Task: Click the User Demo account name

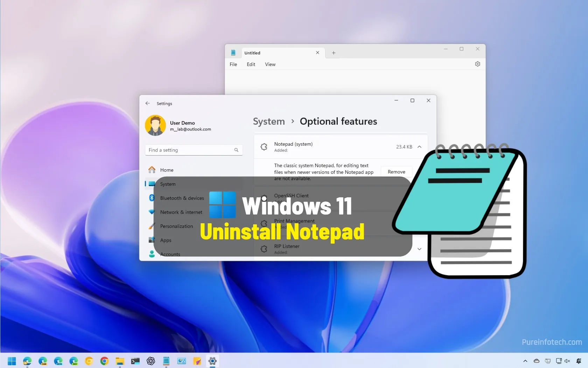Action: point(182,123)
